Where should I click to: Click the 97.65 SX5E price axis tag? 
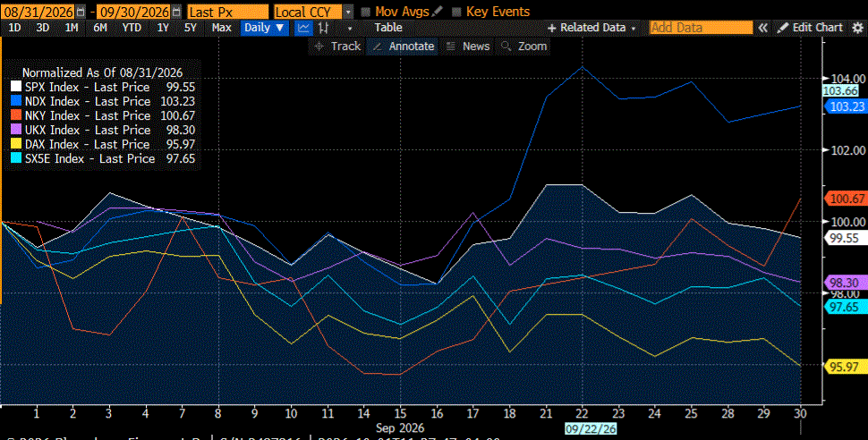point(846,307)
